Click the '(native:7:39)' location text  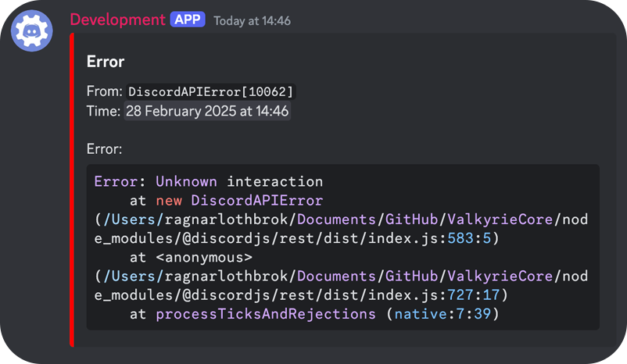pyautogui.click(x=442, y=314)
